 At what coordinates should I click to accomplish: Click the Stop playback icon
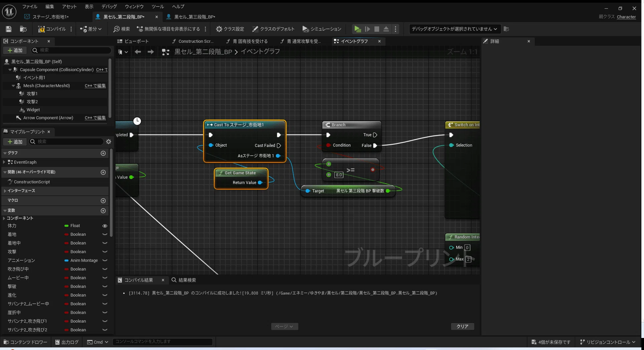(377, 29)
